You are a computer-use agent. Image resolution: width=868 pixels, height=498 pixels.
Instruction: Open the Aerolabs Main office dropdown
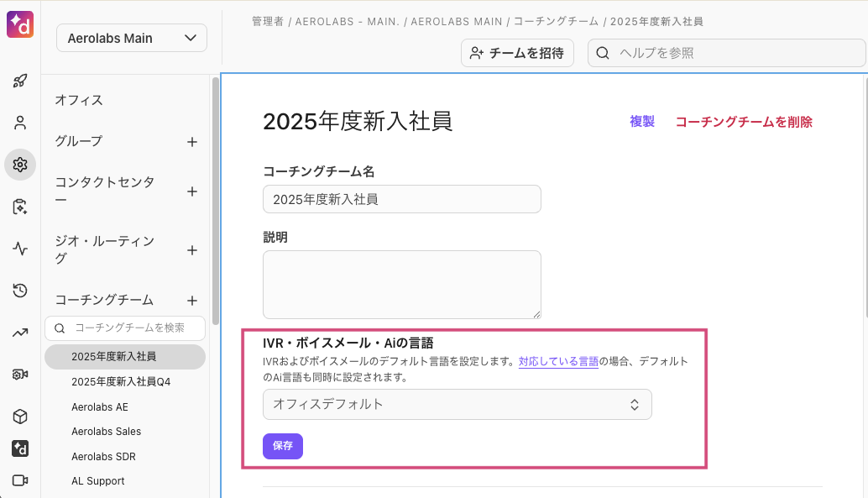pyautogui.click(x=131, y=38)
